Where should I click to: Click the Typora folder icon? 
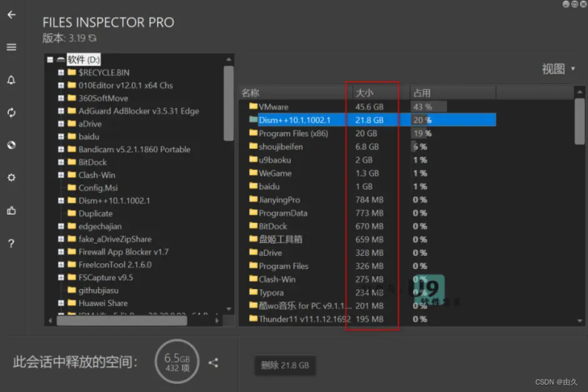[x=253, y=292]
